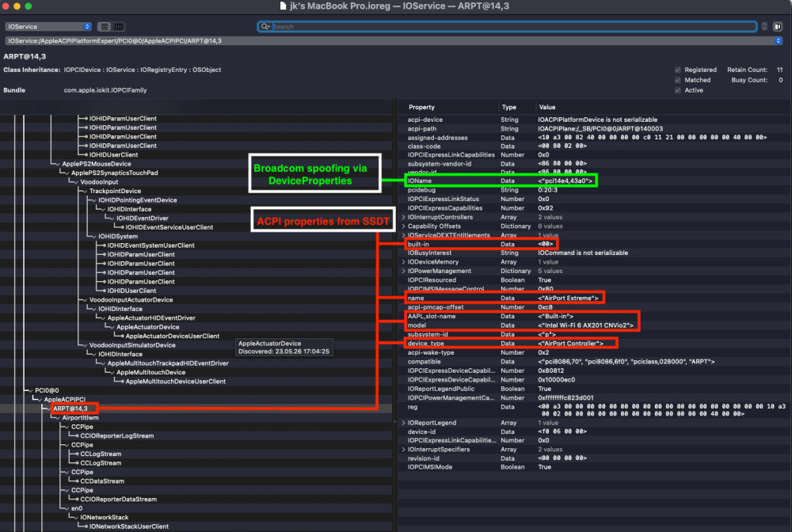Toggle the Matched checkbox
This screenshot has height=532, width=792.
pos(678,80)
